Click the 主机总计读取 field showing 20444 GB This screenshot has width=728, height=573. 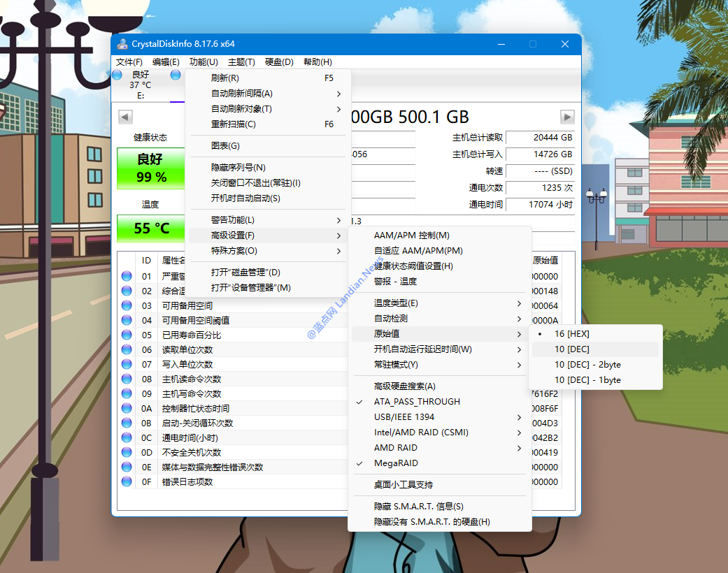click(x=540, y=138)
